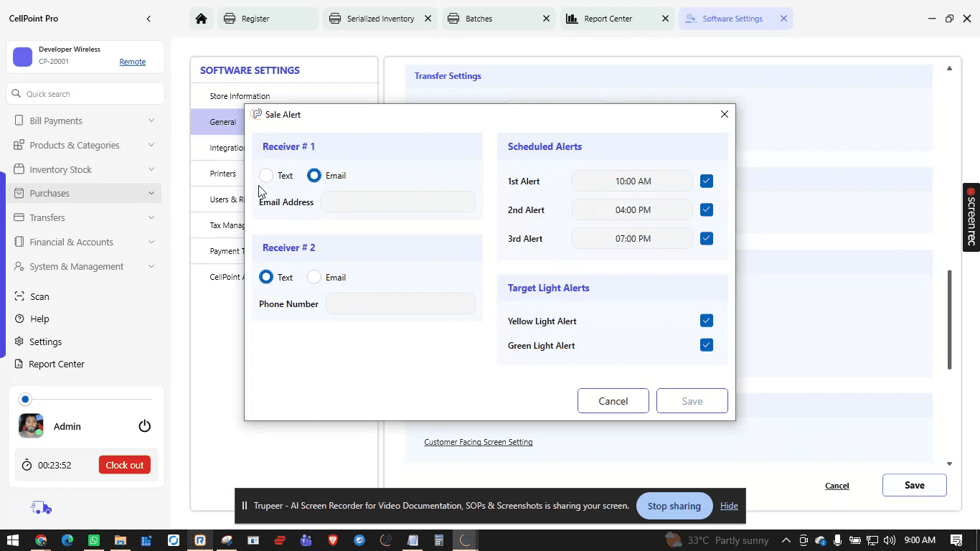Uncheck the 3rd Alert checkbox
This screenshot has height=551, width=980.
click(x=707, y=238)
